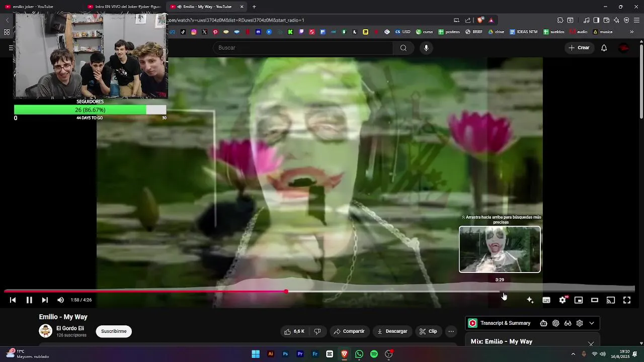Viewport: 644px width, 362px height.
Task: Click the Compartir share button
Action: [x=349, y=331]
